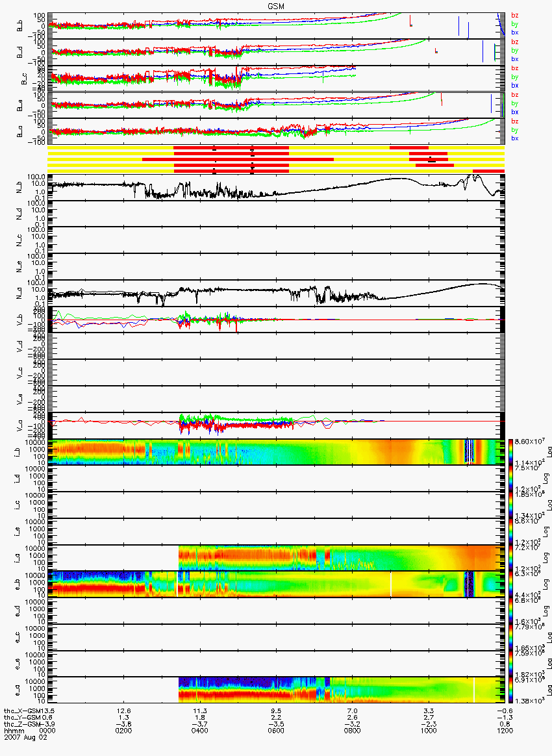The height and width of the screenshot is (756, 552).
Task: Click the 9.5 X-GSM position value
Action: [x=276, y=711]
